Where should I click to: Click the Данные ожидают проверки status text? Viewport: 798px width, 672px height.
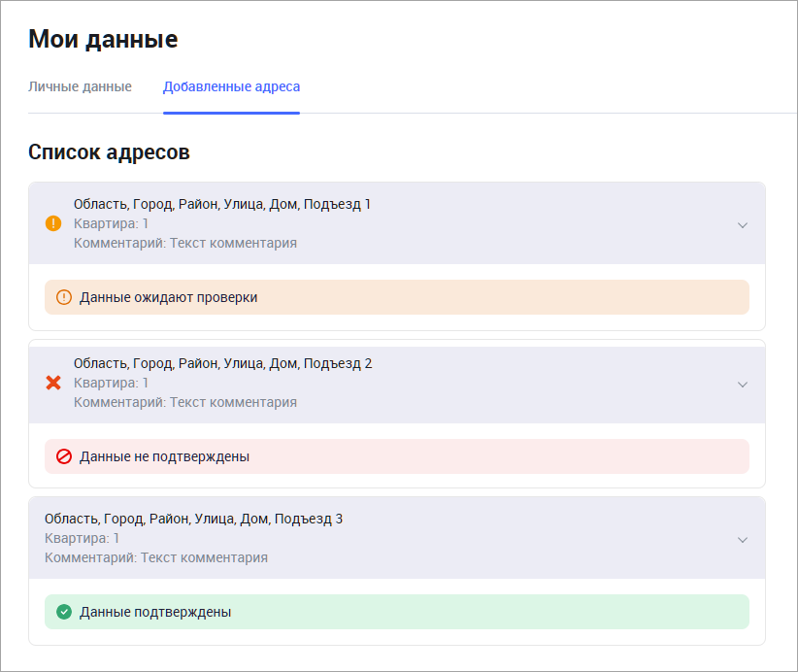click(169, 297)
